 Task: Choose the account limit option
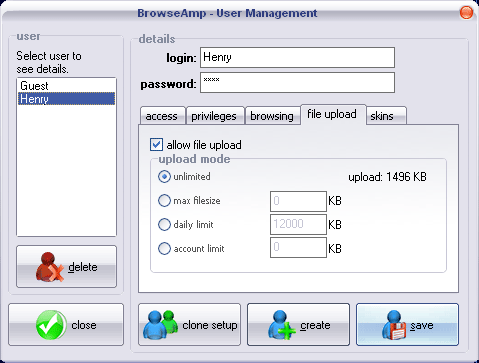click(x=164, y=248)
